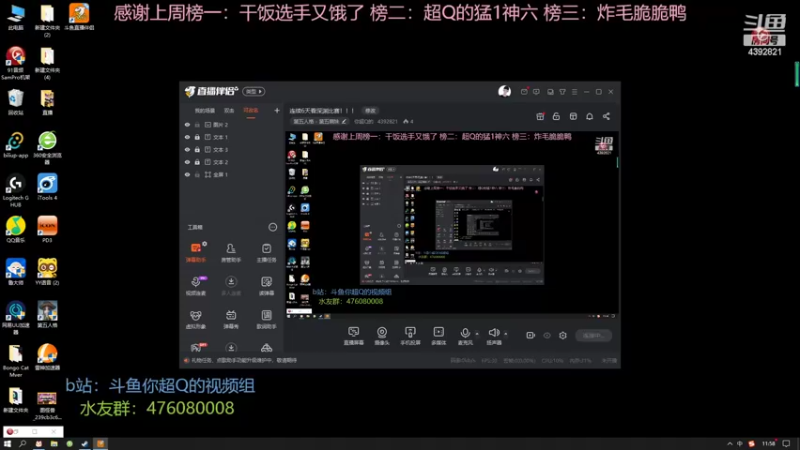This screenshot has height=450, width=800.
Task: Open the 房管助手 tool
Action: pyautogui.click(x=231, y=253)
